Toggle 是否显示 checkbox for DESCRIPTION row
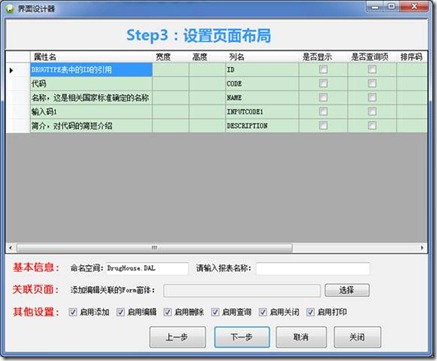Image resolution: width=437 pixels, height=361 pixels. coord(323,125)
